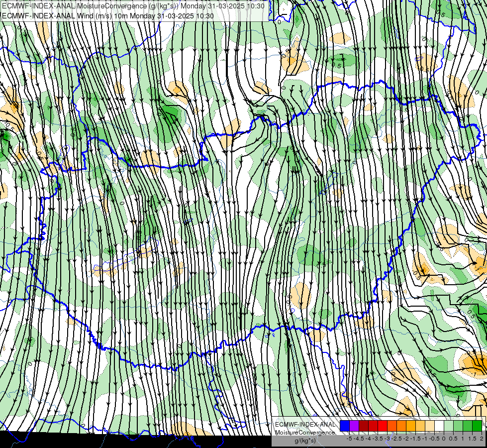Click the amber swatch between -2 and -1.5
The image size is (487, 448).
pyautogui.click(x=411, y=426)
